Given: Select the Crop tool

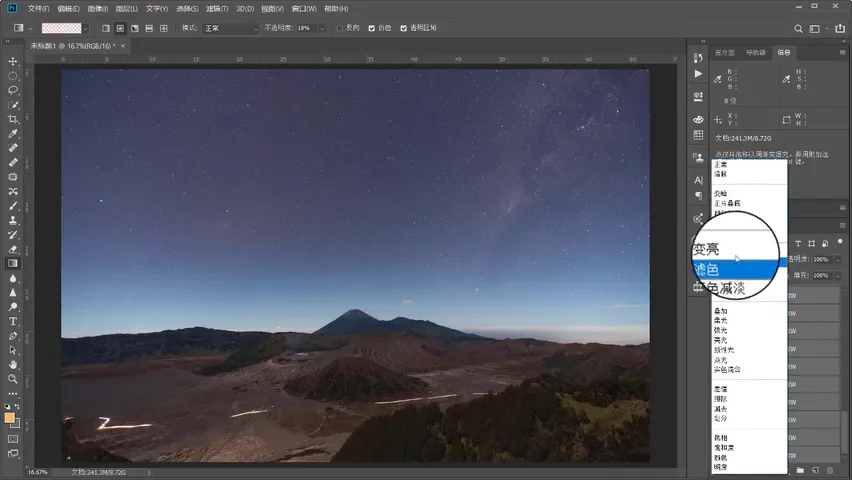Looking at the screenshot, I should tap(13, 119).
